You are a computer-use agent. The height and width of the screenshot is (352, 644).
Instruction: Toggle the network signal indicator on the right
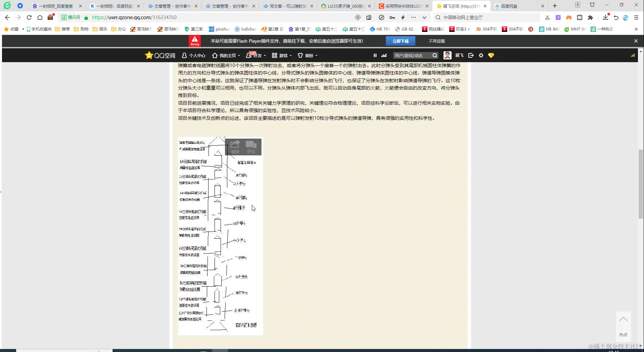633,55
